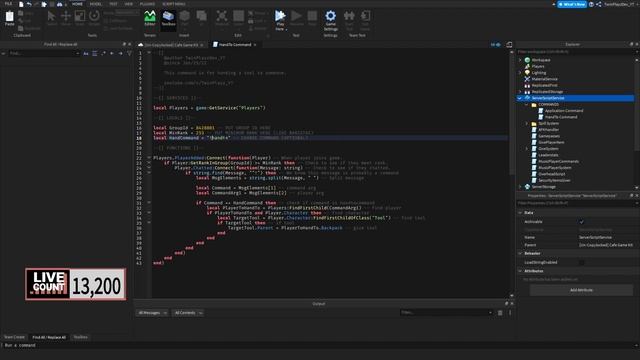This screenshot has height=360, width=640.
Task: Select the Leaderstats script
Action: (548, 155)
